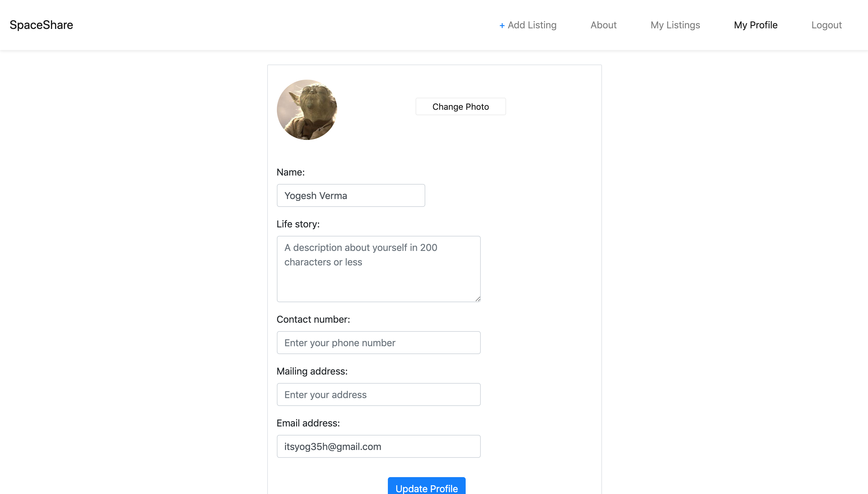Click the 'Email address:' label
Viewport: 868px width, 494px height.
[308, 423]
